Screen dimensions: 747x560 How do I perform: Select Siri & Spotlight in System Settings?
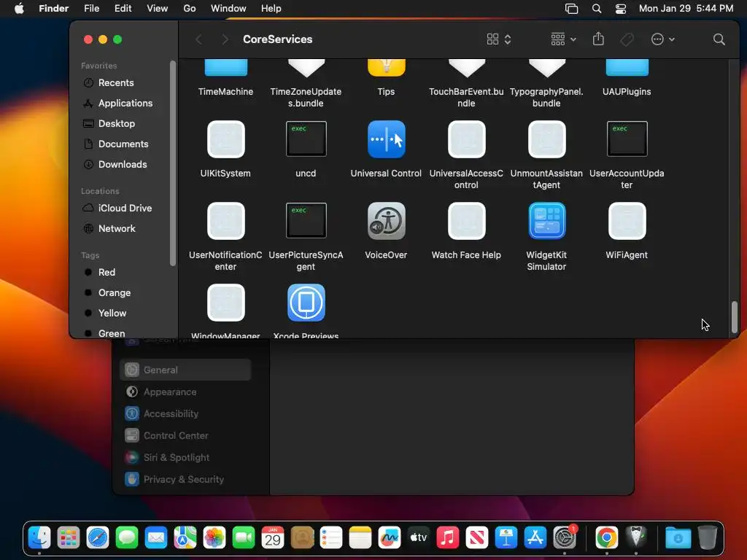(185, 458)
